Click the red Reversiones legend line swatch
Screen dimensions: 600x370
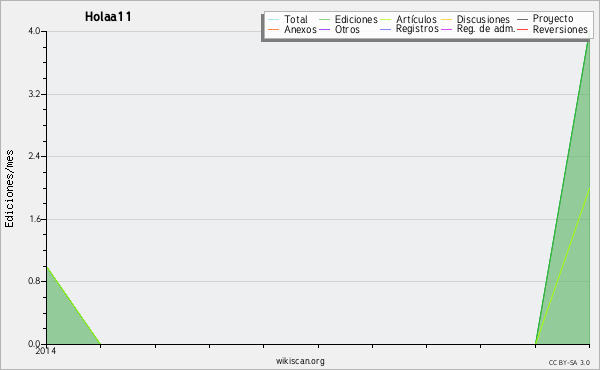click(x=522, y=29)
